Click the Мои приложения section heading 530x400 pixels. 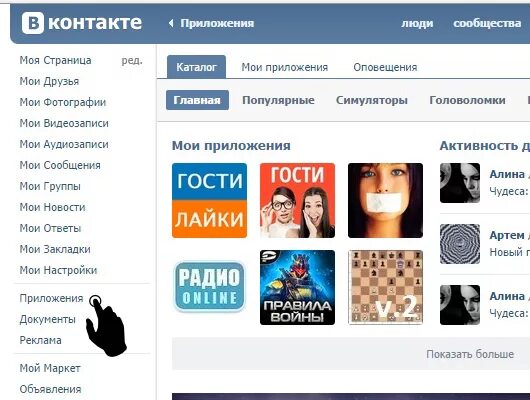coord(231,146)
